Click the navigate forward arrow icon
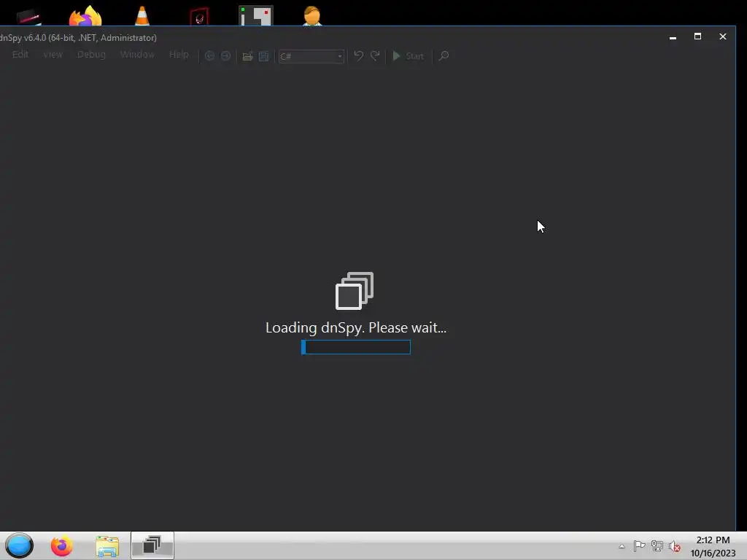Viewport: 747px width, 560px height. point(226,56)
